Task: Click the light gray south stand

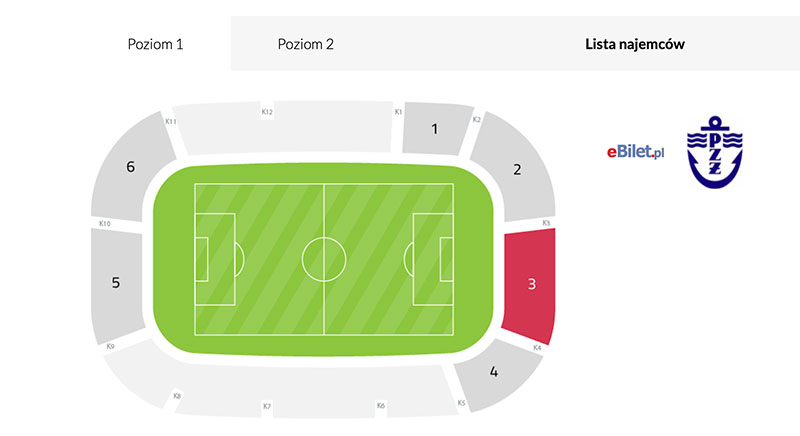Action: click(x=276, y=390)
